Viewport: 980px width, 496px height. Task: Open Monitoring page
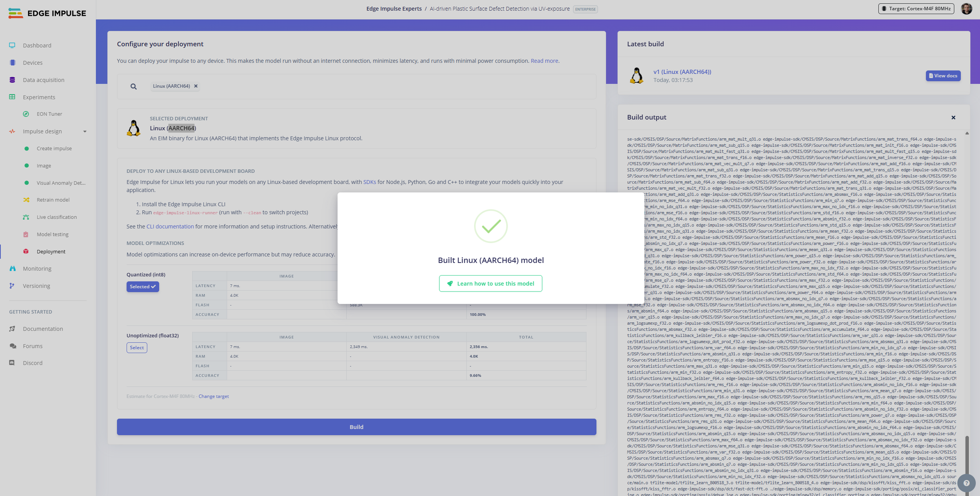click(x=37, y=269)
